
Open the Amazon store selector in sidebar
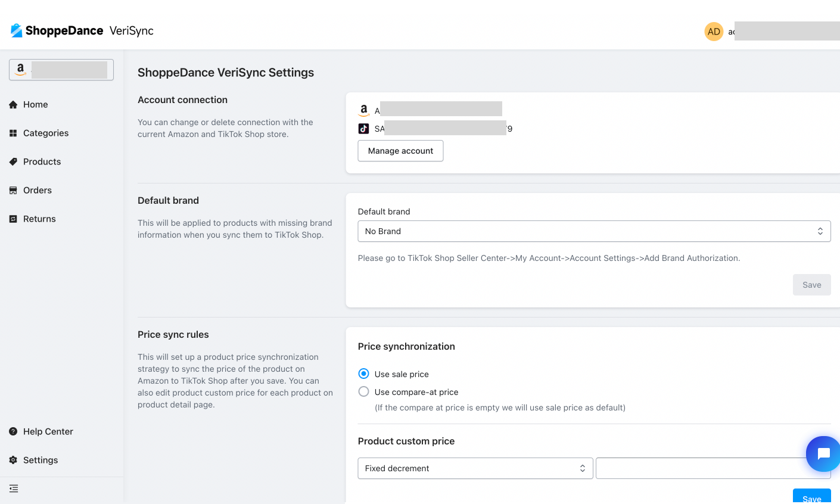(61, 70)
